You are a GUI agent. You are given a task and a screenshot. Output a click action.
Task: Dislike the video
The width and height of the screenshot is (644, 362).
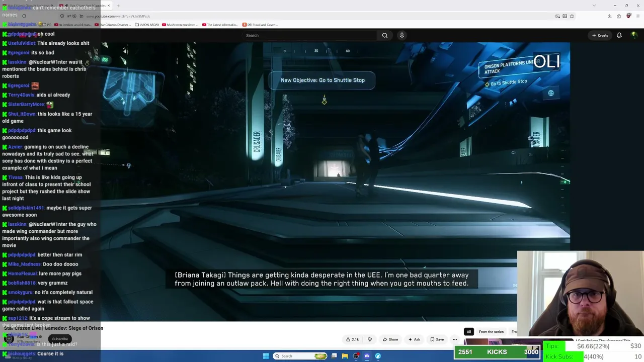coord(370,339)
